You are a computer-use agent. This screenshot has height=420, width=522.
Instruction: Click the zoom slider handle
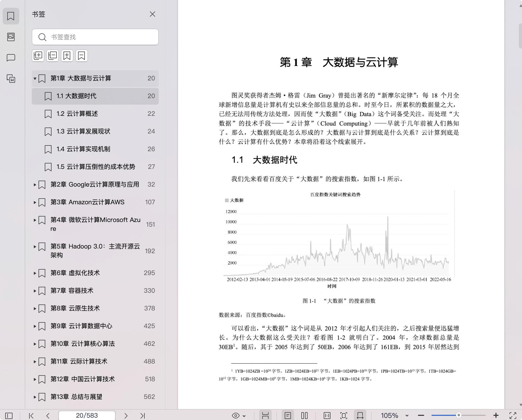click(459, 415)
